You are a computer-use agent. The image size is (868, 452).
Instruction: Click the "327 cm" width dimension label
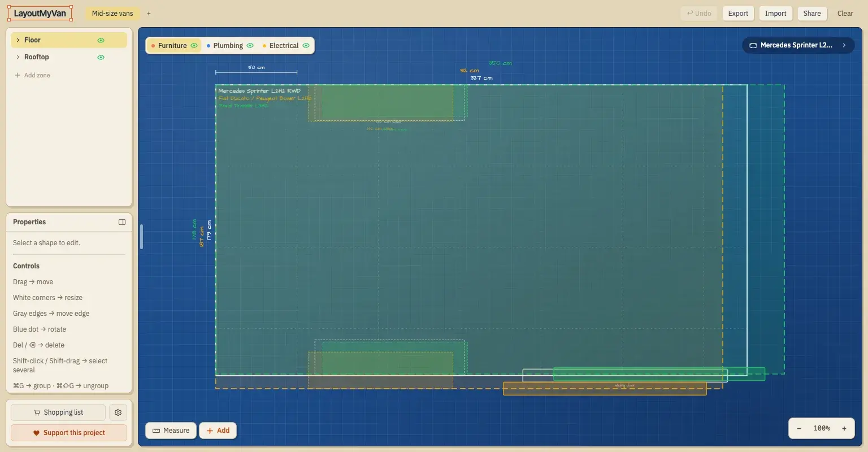click(x=481, y=78)
